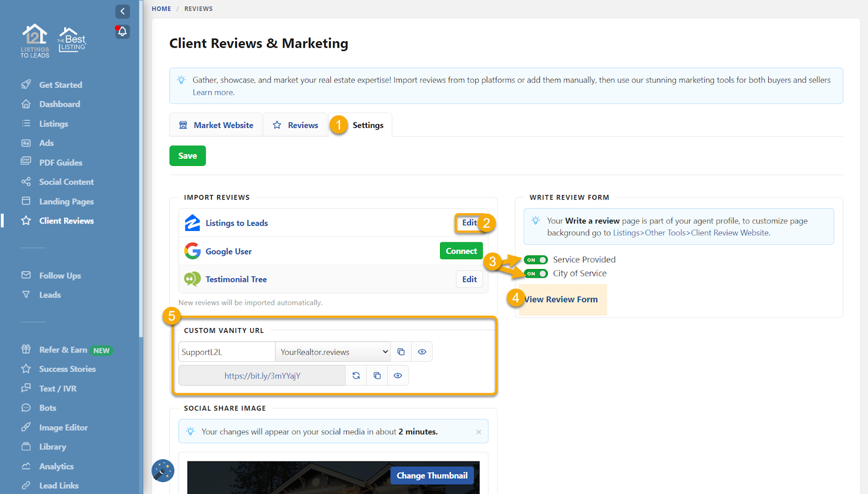Click the green Save button
Viewport: 868px width, 494px height.
click(187, 156)
